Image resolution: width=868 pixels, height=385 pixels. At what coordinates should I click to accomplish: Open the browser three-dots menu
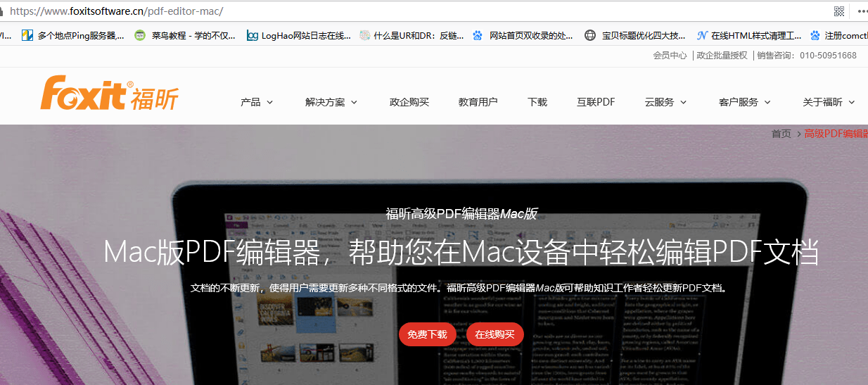(862, 11)
